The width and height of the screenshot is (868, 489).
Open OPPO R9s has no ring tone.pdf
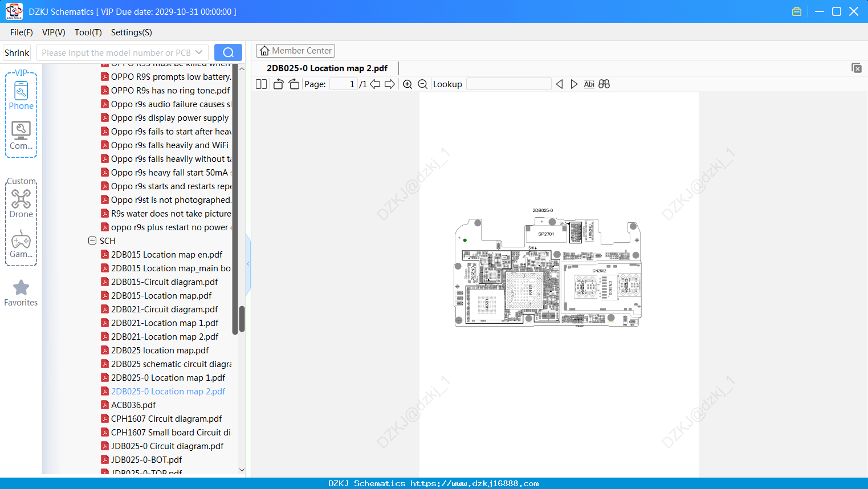click(x=170, y=90)
